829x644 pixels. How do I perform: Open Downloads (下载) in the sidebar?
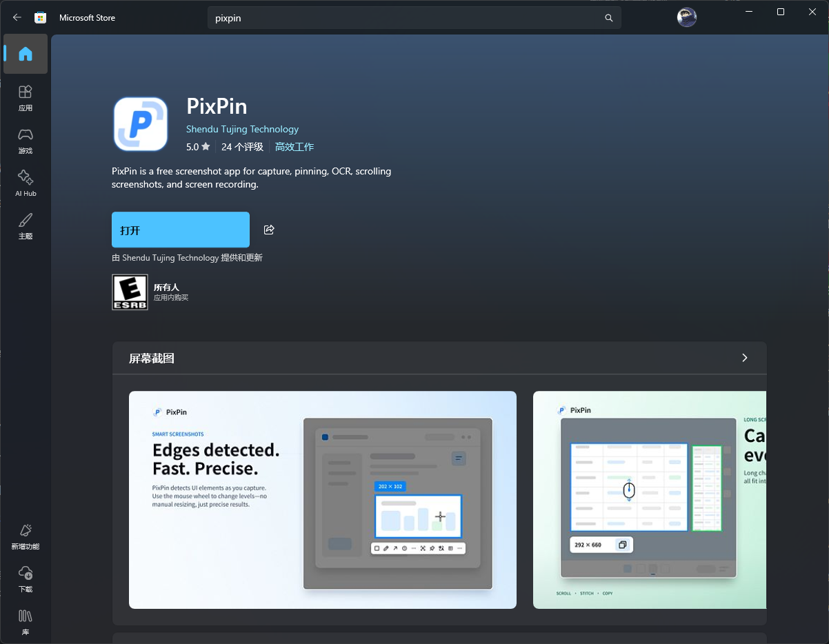pos(26,579)
